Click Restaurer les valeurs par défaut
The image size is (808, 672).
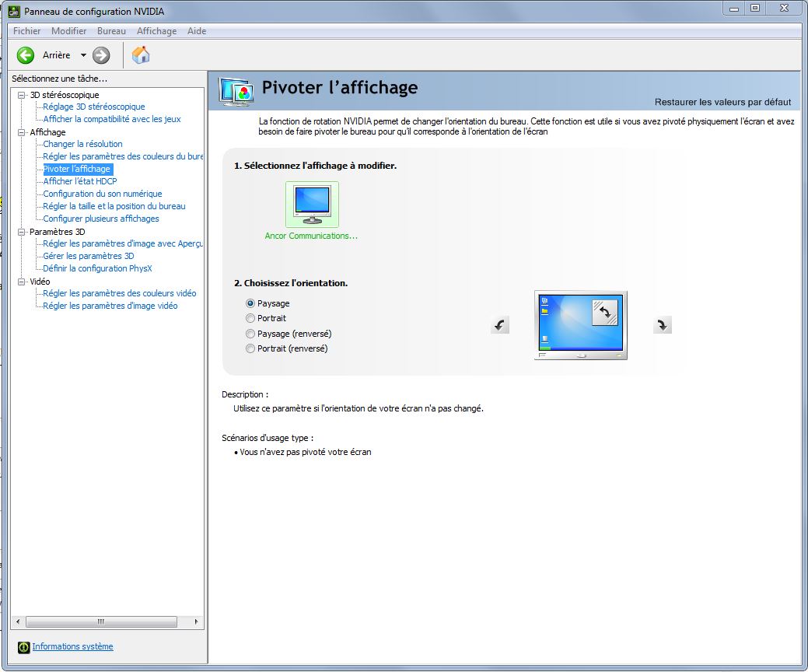(722, 102)
